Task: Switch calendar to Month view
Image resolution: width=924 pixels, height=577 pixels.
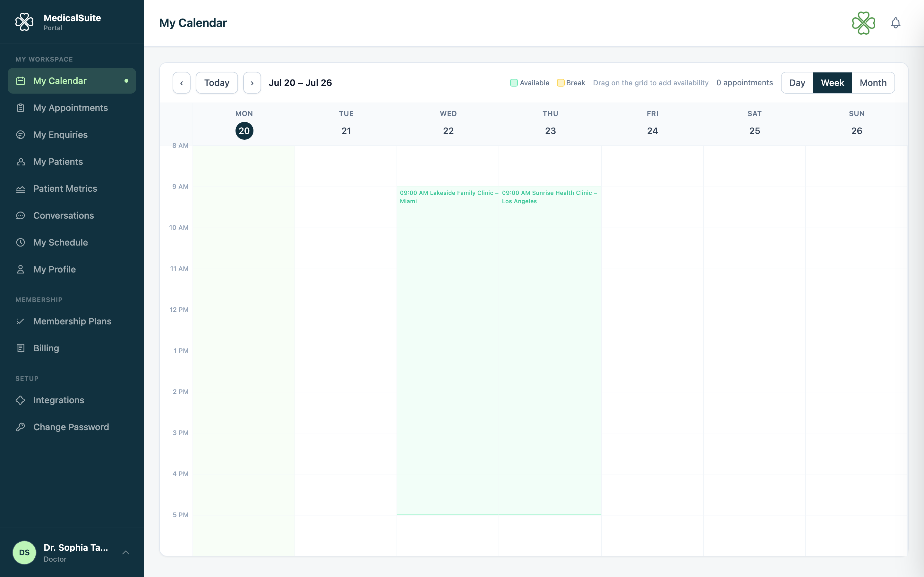Action: click(873, 83)
